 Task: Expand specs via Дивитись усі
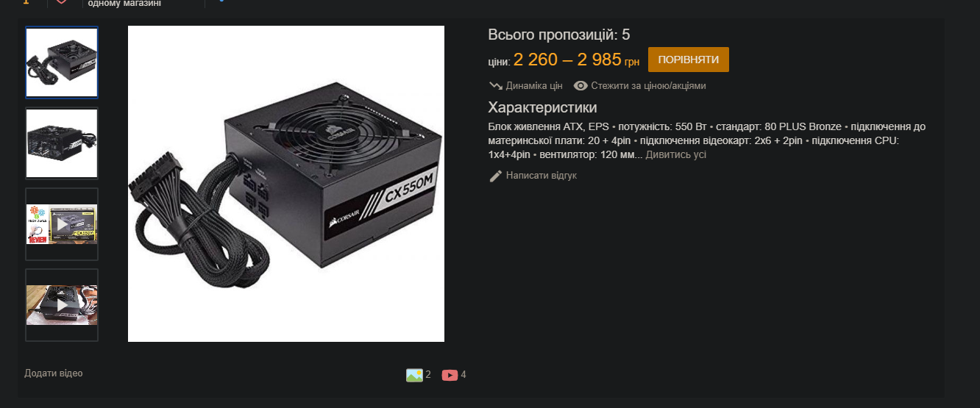tap(676, 155)
